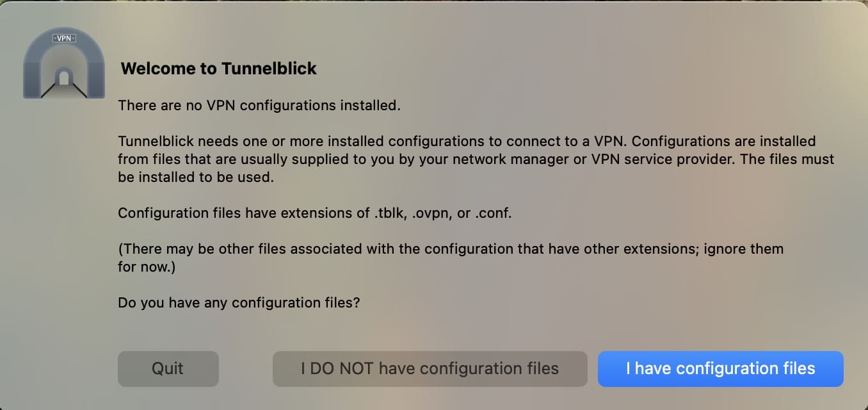The height and width of the screenshot is (410, 868).
Task: Select the line starting "Tunnelblick needs one or more"
Action: pyautogui.click(x=467, y=141)
